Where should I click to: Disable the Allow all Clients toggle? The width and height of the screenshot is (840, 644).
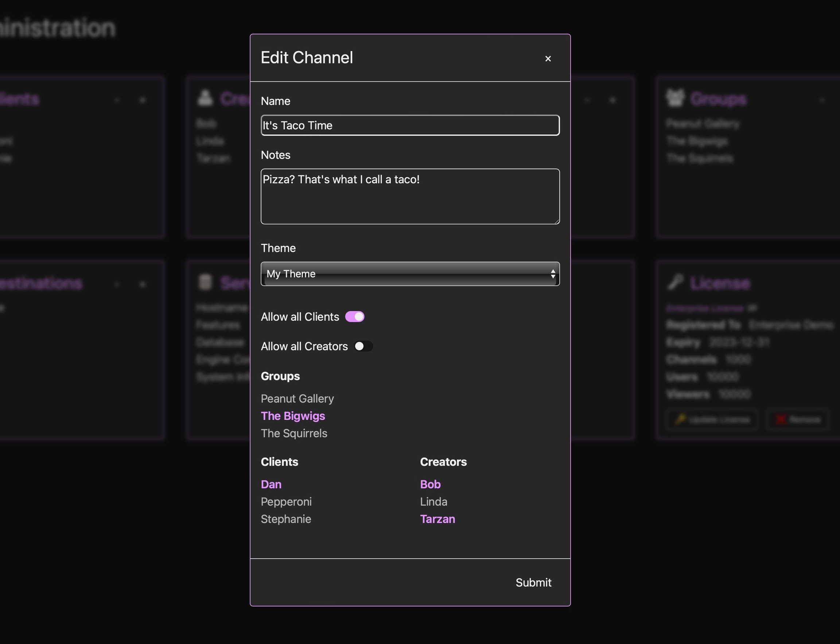[354, 317]
